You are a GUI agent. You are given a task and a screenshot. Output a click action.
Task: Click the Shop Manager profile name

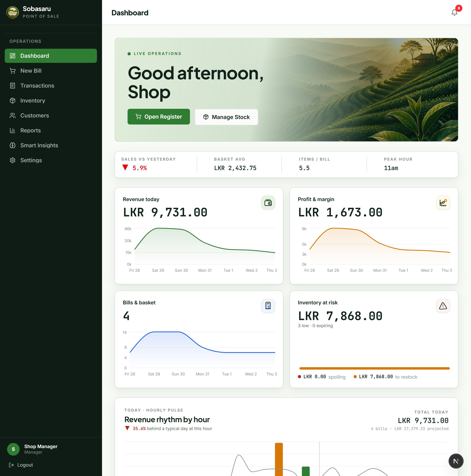pyautogui.click(x=41, y=446)
